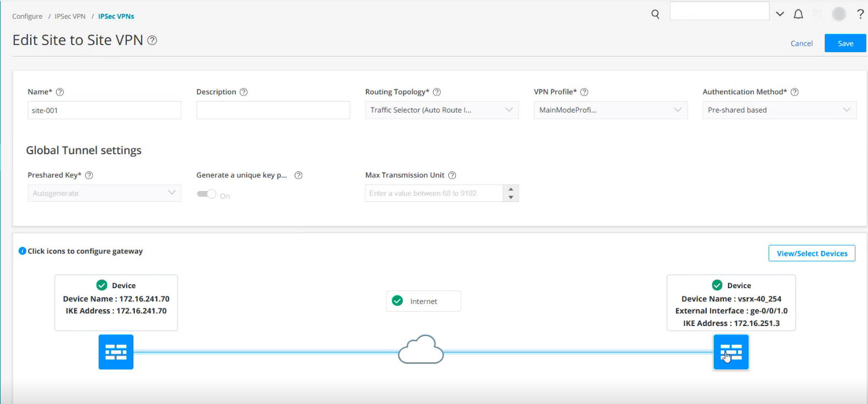Image resolution: width=868 pixels, height=404 pixels.
Task: Toggle Generate a unique key switch
Action: click(207, 194)
